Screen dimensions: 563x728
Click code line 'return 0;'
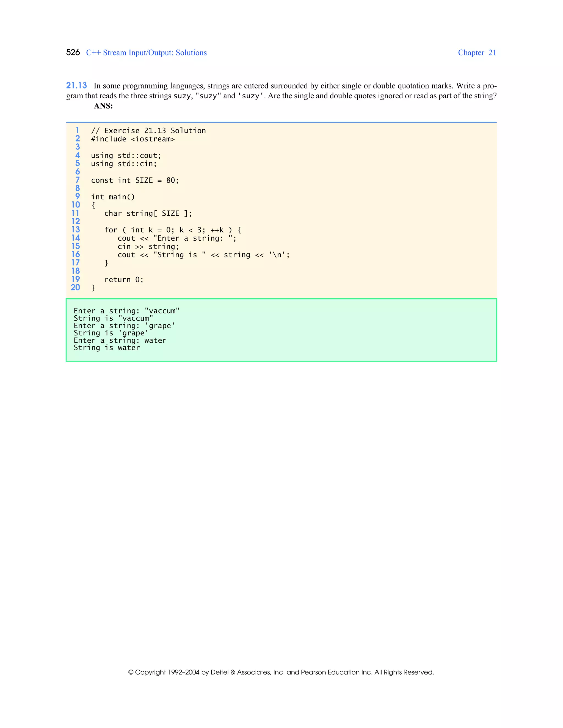[124, 280]
